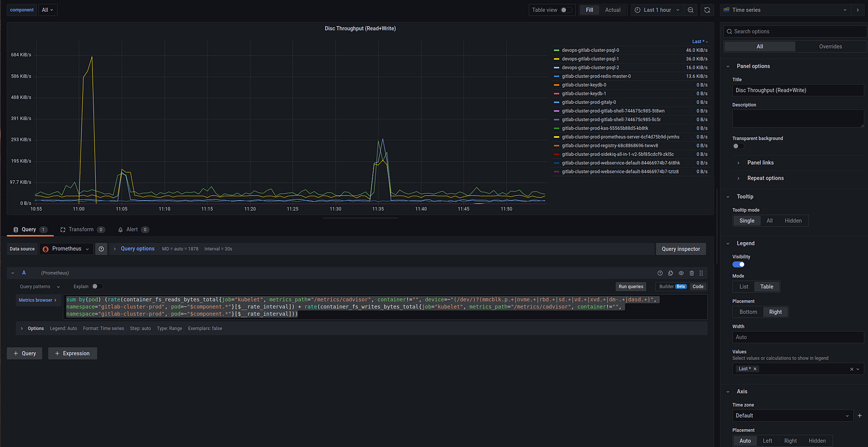This screenshot has height=447, width=868.
Task: Select the Overrides tab
Action: 830,47
